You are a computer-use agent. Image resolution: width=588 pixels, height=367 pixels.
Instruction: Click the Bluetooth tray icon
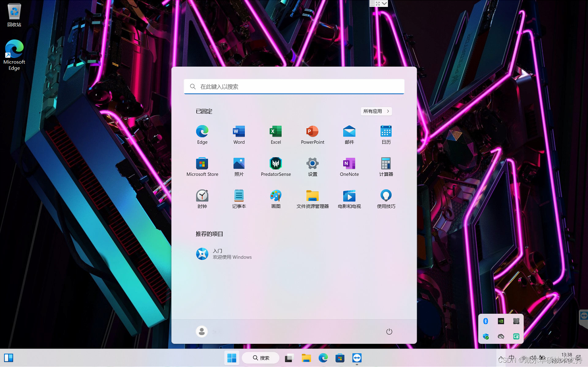(x=486, y=321)
